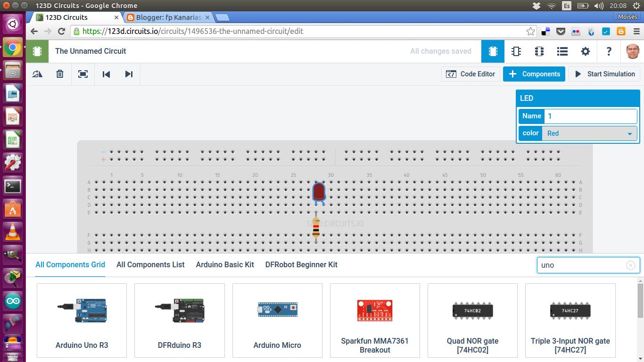The width and height of the screenshot is (644, 362).
Task: Open the circuit settings gear
Action: 585,51
